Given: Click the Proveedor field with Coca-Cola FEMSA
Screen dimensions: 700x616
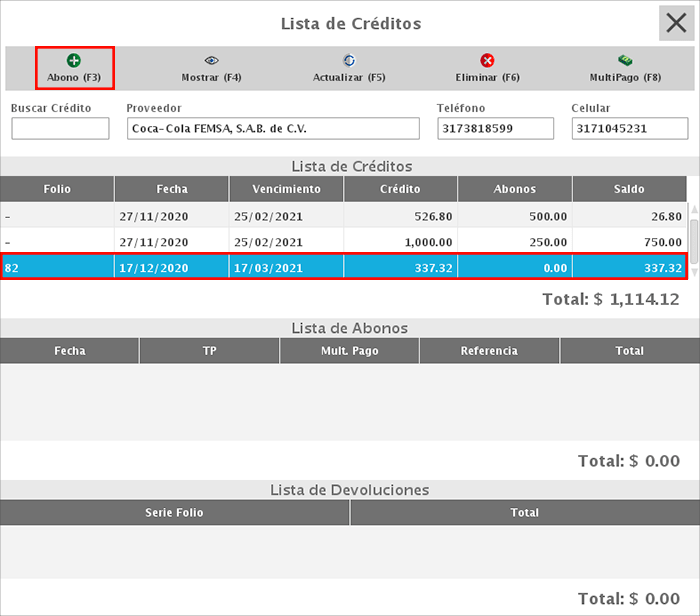Looking at the screenshot, I should [x=272, y=129].
